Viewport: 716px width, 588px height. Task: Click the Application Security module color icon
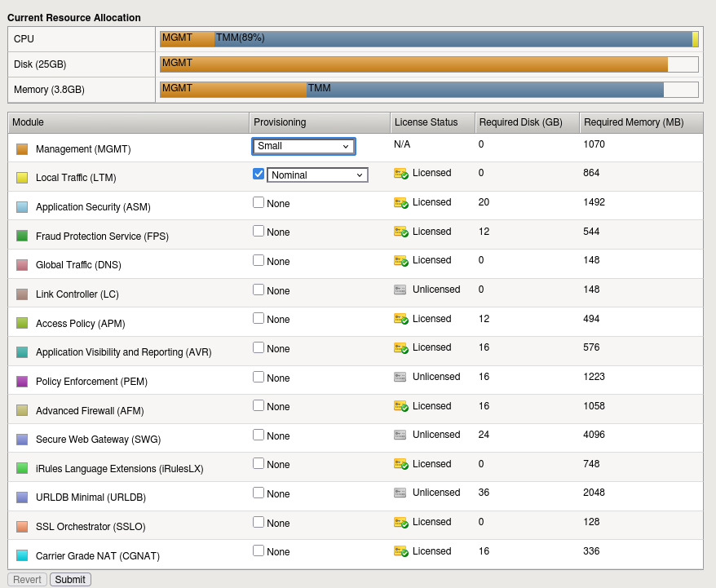click(x=22, y=207)
